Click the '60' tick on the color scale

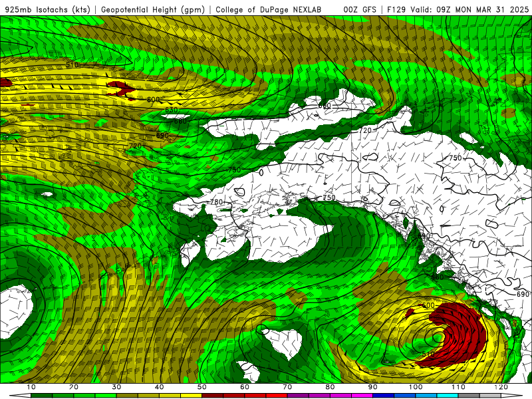245,387
